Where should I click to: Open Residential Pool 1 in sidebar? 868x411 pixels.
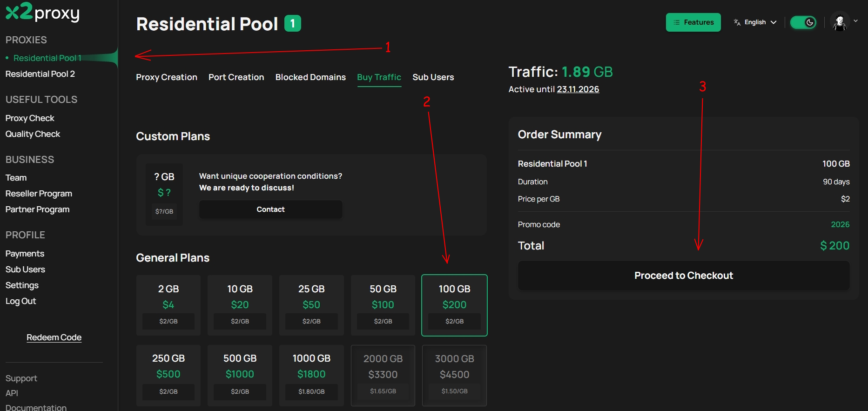tap(47, 58)
